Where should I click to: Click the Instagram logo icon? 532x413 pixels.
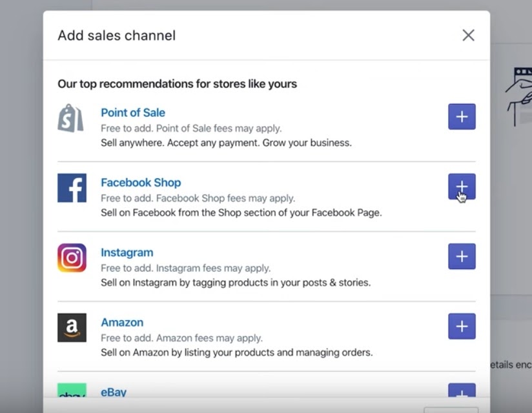click(72, 257)
